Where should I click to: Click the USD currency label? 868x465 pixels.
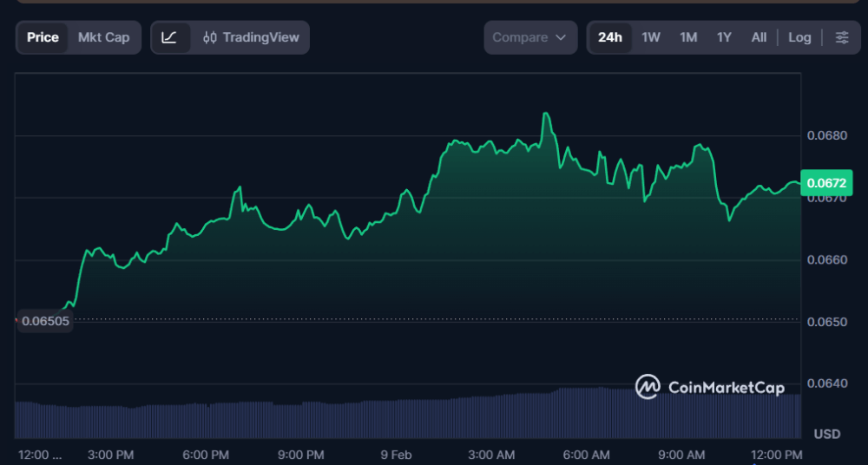coord(825,433)
